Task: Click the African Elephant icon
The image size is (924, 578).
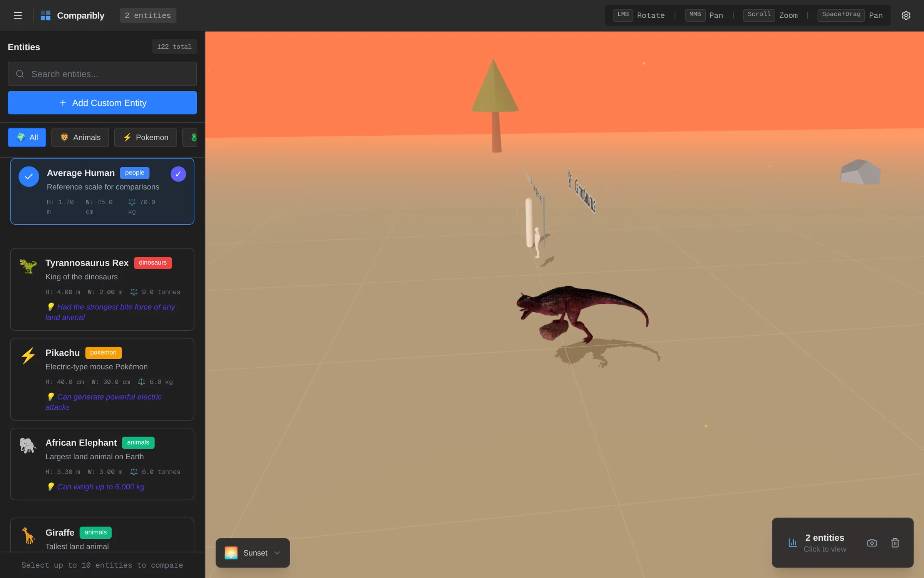Action: pyautogui.click(x=28, y=445)
